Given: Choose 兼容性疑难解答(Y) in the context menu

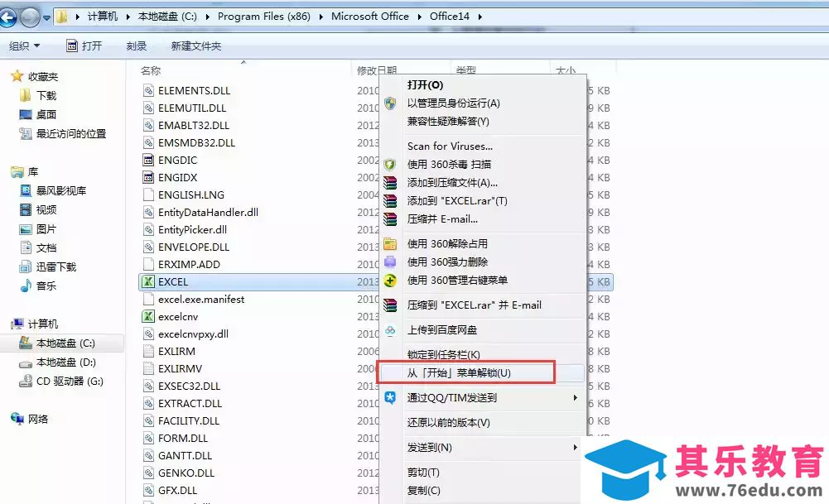Looking at the screenshot, I should point(448,121).
